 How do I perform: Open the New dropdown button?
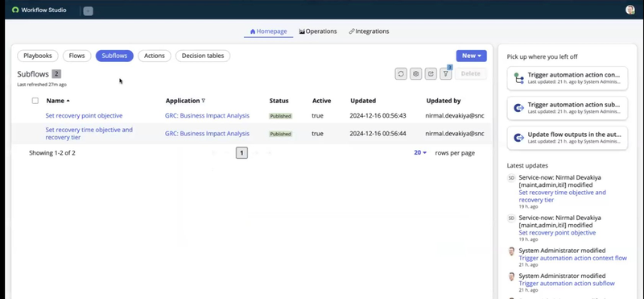click(471, 56)
